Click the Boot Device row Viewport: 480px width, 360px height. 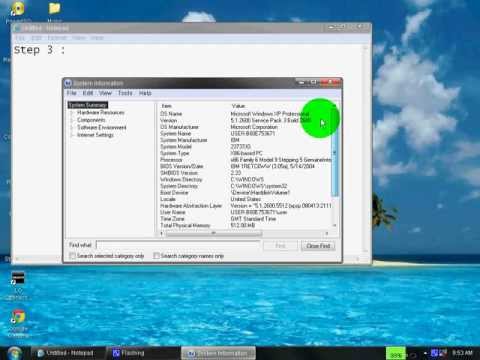(x=245, y=193)
